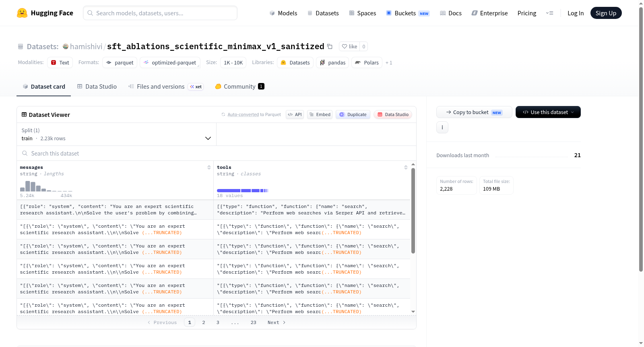Click the Next page button

point(277,322)
